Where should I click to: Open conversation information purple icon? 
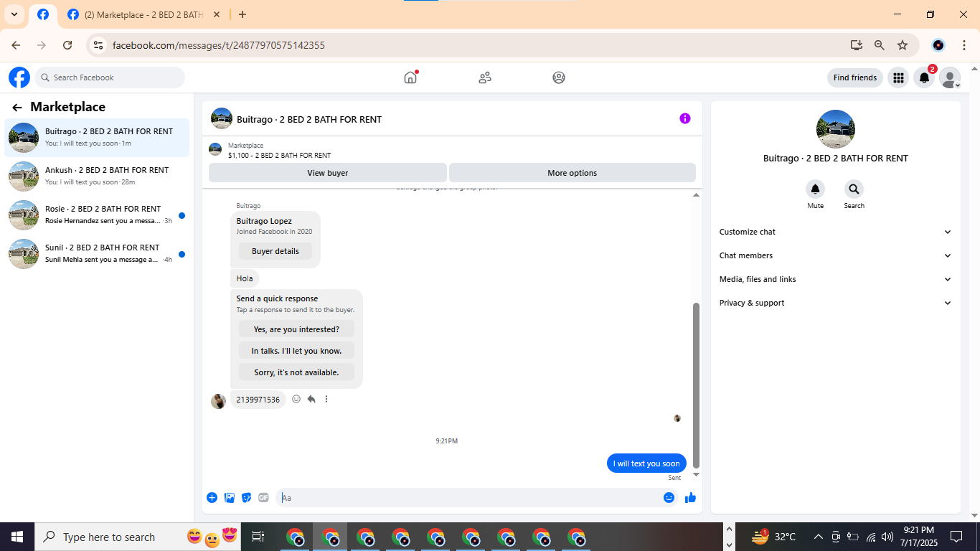coord(685,118)
